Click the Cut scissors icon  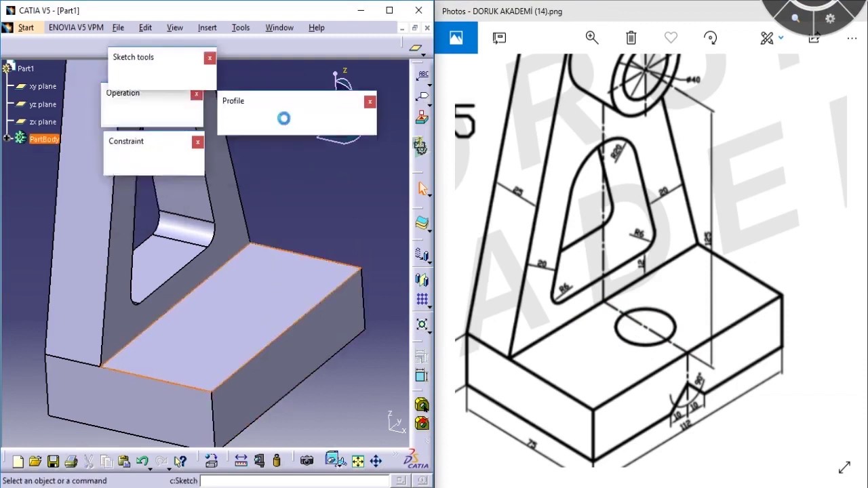(x=88, y=462)
